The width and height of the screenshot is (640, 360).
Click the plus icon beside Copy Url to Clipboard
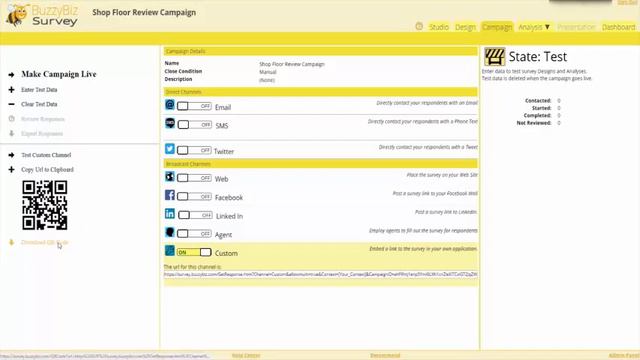[11, 169]
